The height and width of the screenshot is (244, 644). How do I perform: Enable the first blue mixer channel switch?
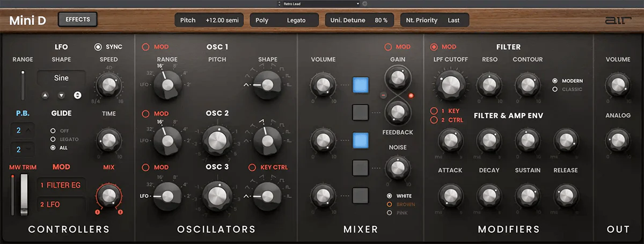(x=361, y=85)
